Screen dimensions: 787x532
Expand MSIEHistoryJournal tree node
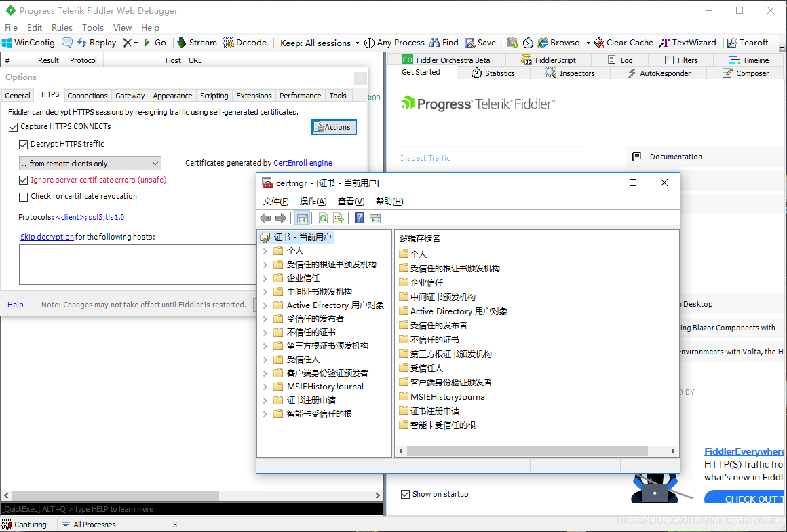coord(265,387)
